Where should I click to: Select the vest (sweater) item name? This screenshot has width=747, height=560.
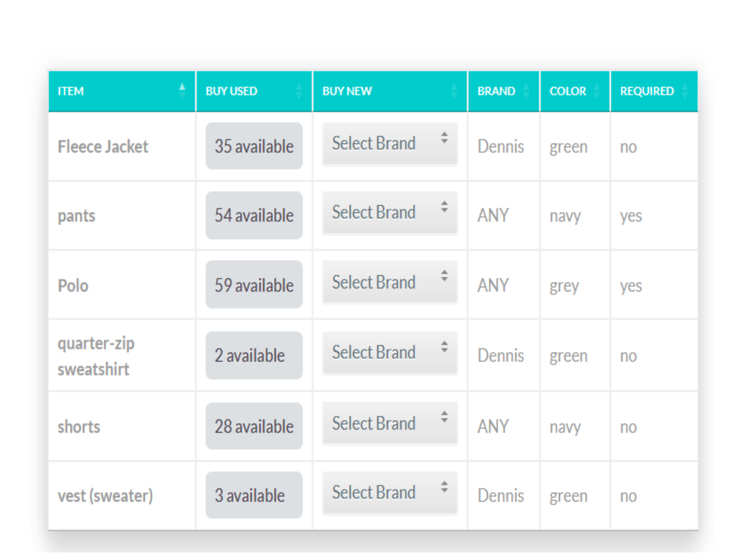click(105, 496)
